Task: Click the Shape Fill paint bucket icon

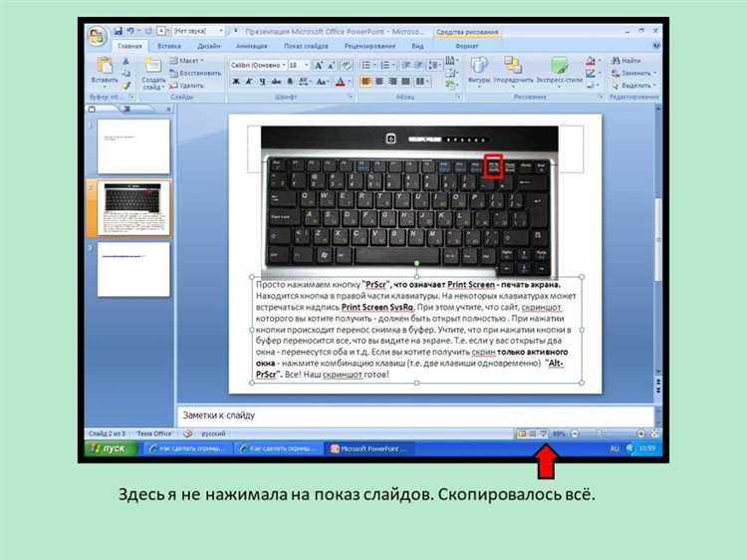Action: (591, 61)
